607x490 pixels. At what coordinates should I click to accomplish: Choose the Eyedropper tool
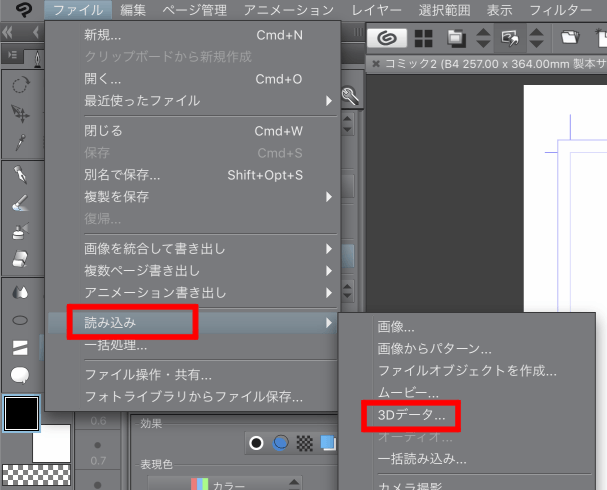click(x=19, y=140)
